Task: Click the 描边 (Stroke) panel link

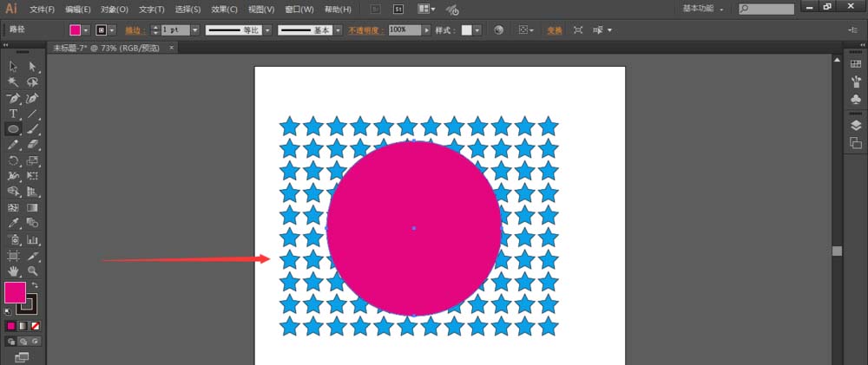Action: tap(134, 30)
